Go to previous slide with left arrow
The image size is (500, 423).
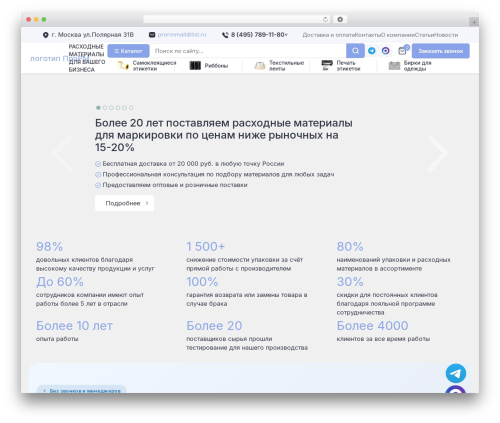(62, 153)
